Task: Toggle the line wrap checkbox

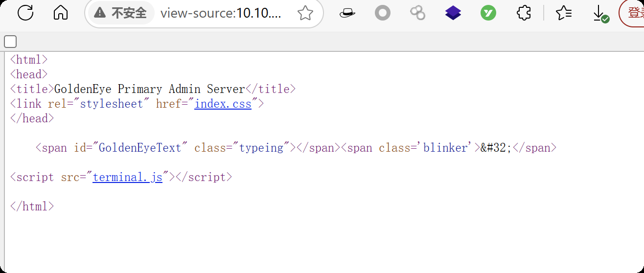Action: coord(10,42)
